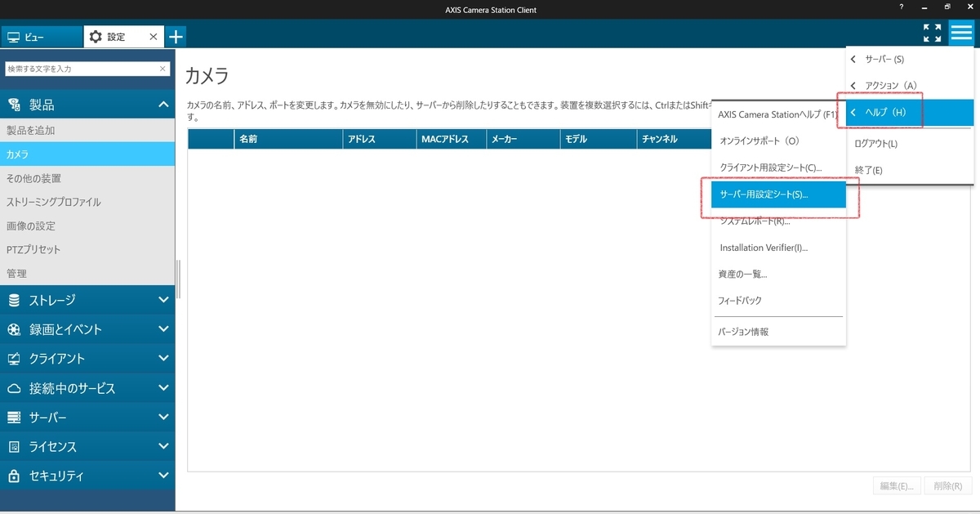This screenshot has height=514, width=980.
Task: Expand the 接続中のサービス section chevron
Action: (x=163, y=388)
